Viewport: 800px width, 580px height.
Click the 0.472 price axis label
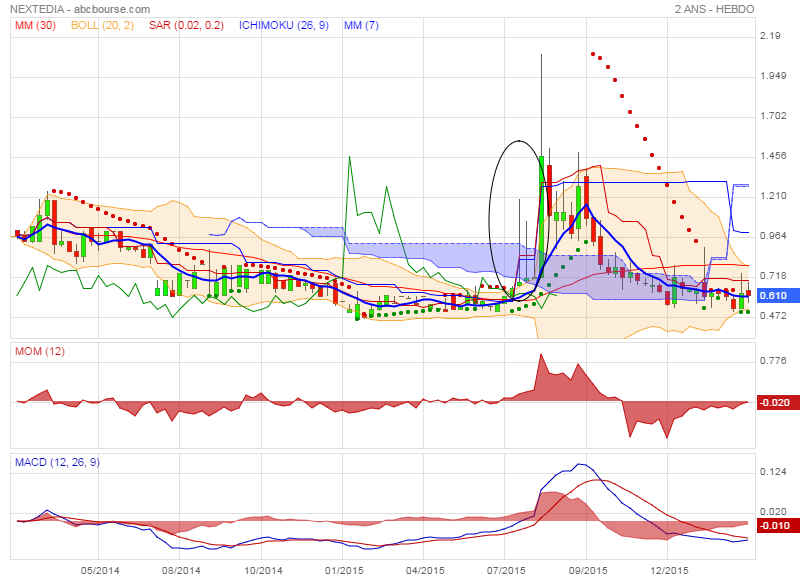click(773, 316)
